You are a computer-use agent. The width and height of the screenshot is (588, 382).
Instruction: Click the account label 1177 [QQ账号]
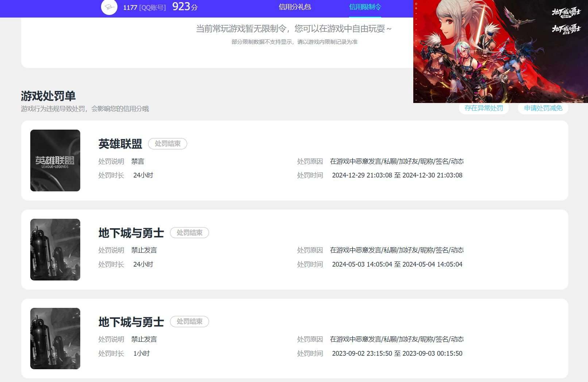[x=144, y=7]
